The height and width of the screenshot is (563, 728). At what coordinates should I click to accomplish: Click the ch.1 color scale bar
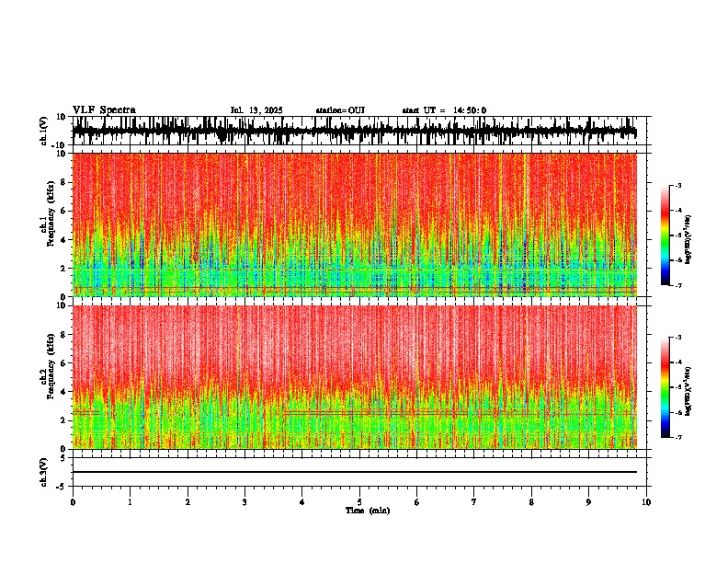click(x=665, y=236)
